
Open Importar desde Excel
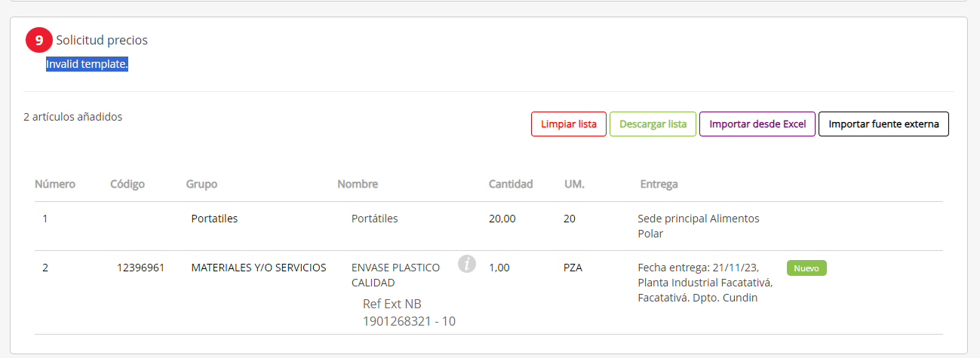click(x=757, y=124)
